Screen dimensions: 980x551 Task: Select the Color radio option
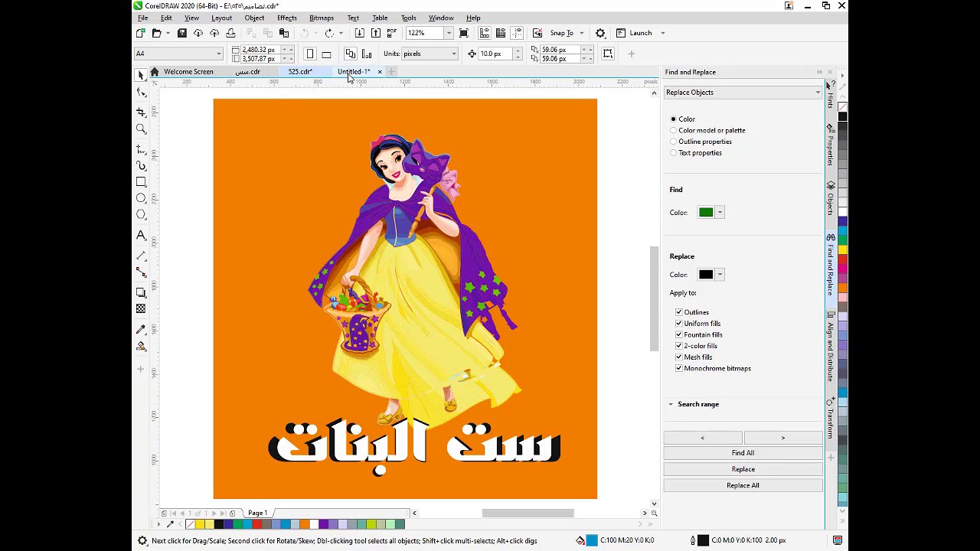tap(673, 119)
